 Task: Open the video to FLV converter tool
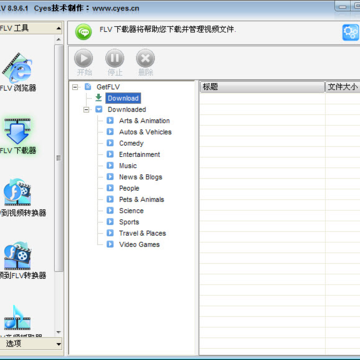[x=17, y=255]
